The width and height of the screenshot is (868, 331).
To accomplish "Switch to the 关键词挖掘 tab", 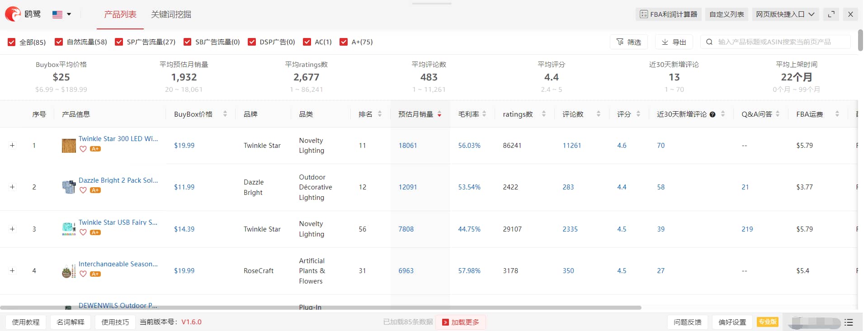I will pos(171,14).
